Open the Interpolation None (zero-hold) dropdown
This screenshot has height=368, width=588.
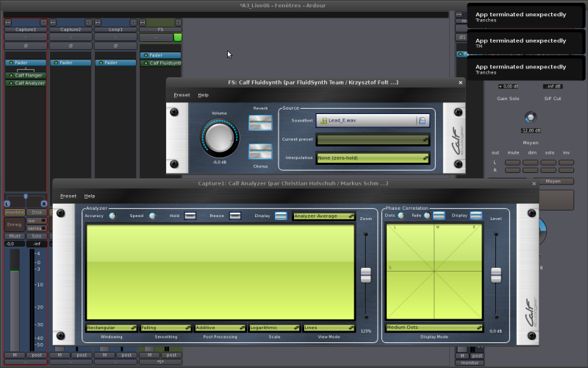pos(373,158)
